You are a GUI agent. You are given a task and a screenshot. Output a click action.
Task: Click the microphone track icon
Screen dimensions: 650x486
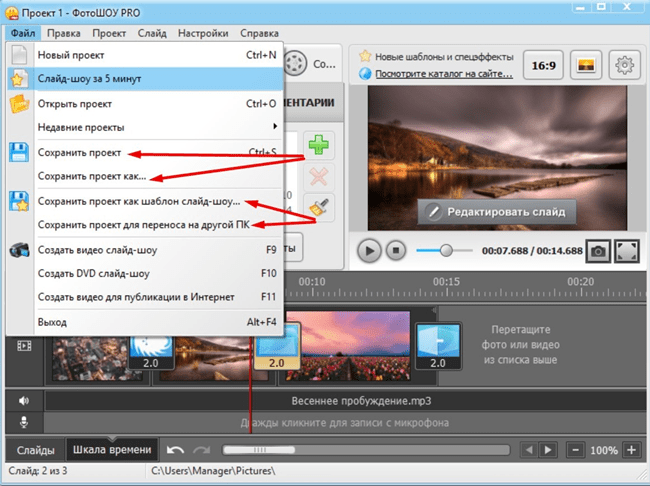[x=24, y=423]
